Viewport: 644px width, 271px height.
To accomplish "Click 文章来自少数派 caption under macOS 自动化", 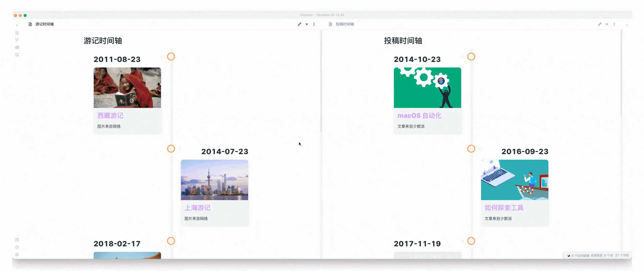I will 411,126.
